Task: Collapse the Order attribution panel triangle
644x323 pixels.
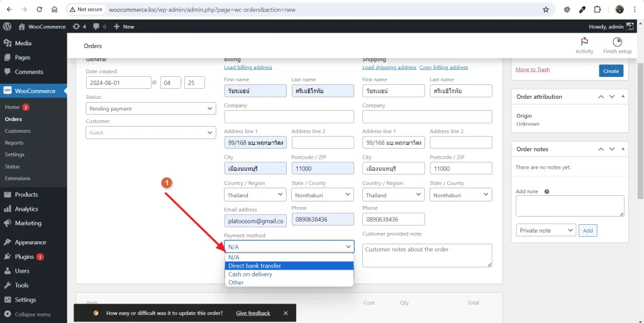Action: coord(623,96)
